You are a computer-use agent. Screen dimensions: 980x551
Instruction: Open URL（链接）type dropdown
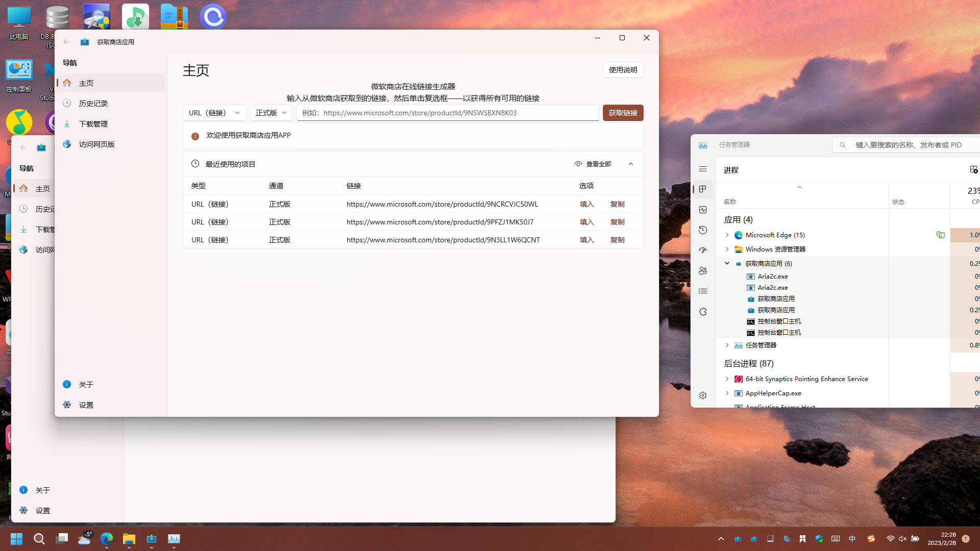click(214, 113)
